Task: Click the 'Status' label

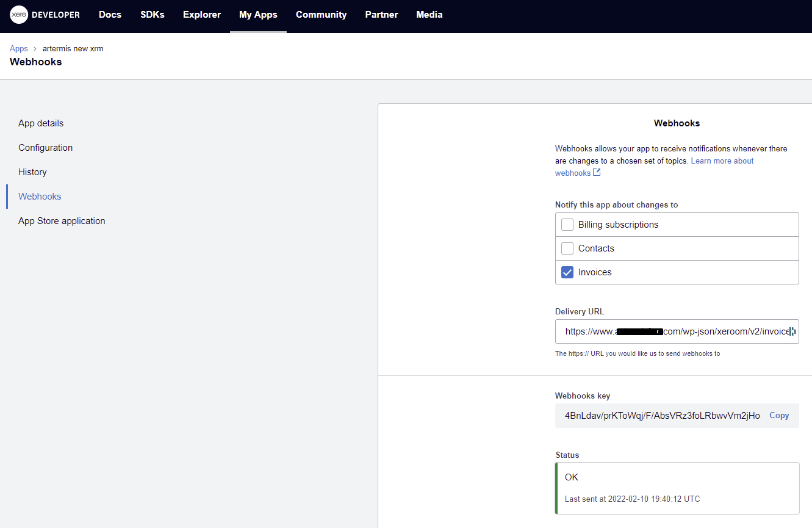Action: point(567,455)
